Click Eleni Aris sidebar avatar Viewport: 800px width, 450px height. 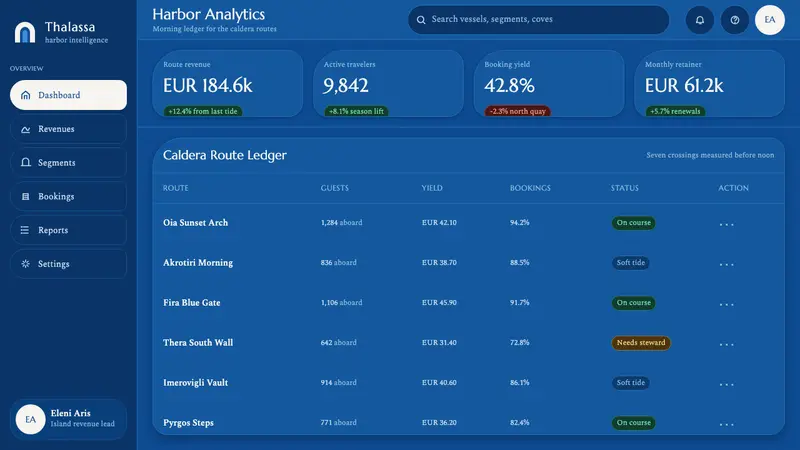(30, 419)
